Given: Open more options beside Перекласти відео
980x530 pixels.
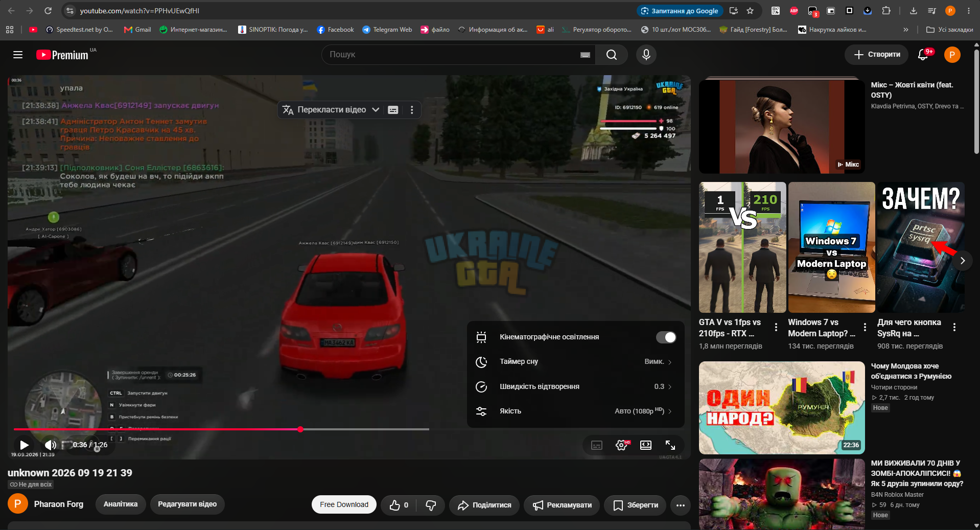Looking at the screenshot, I should tap(412, 110).
